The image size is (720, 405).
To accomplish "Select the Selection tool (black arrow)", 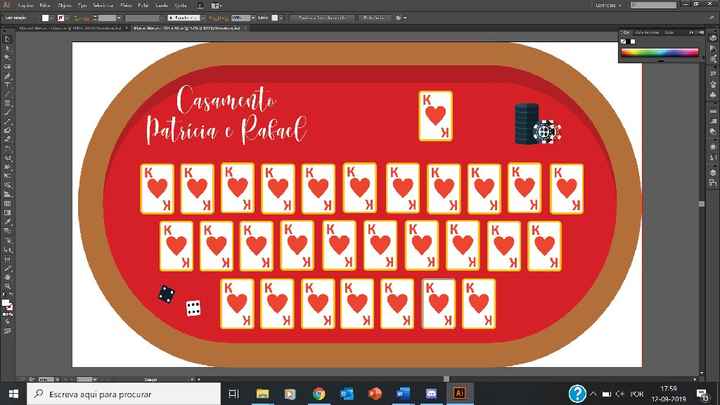I will pos(7,38).
